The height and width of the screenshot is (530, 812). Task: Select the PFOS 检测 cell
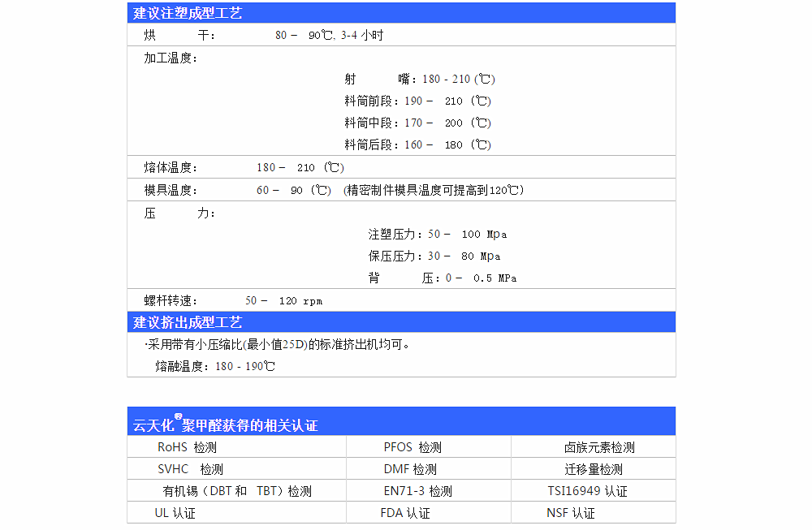(x=412, y=447)
